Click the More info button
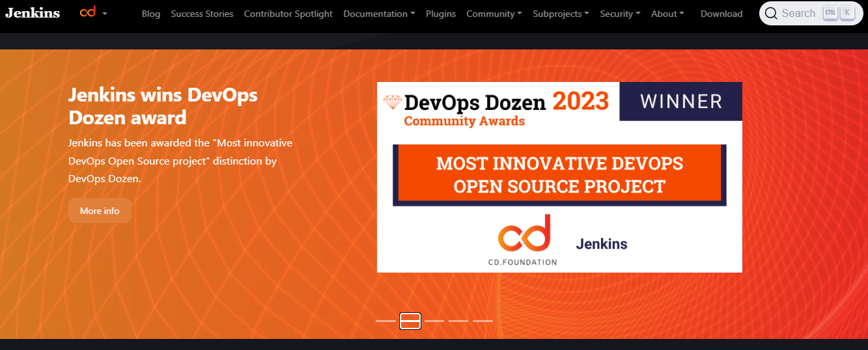868x350 pixels. (x=100, y=211)
